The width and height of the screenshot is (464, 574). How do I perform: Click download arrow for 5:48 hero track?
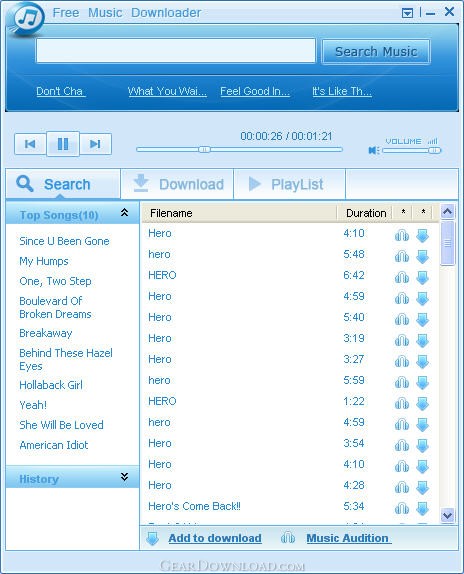coord(422,257)
